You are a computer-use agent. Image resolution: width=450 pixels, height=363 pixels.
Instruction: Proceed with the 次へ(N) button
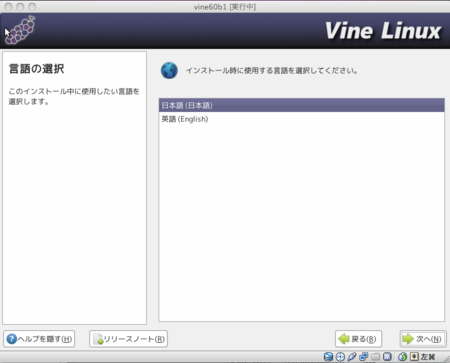[x=423, y=339]
